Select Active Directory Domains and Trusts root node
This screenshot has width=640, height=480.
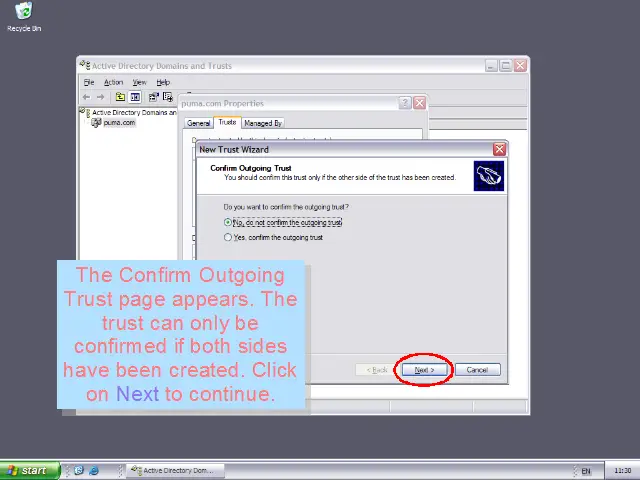point(132,113)
